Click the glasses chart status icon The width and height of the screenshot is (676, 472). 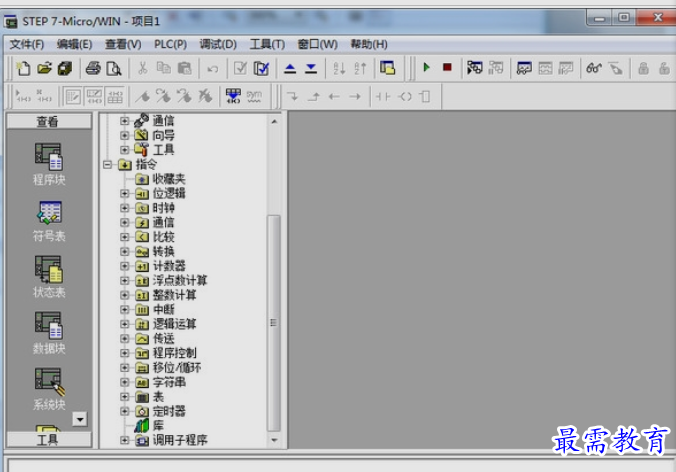pyautogui.click(x=594, y=68)
